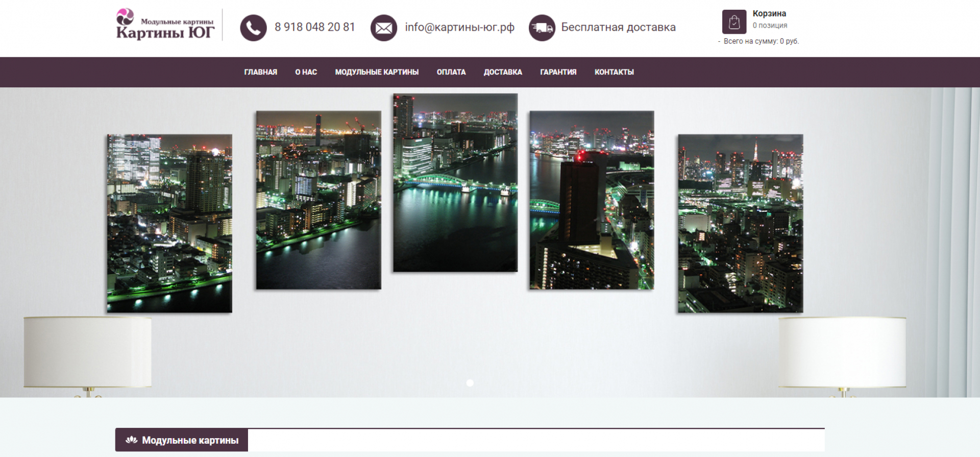This screenshot has width=980, height=457.
Task: Open the Корзина cart link
Action: (x=769, y=14)
